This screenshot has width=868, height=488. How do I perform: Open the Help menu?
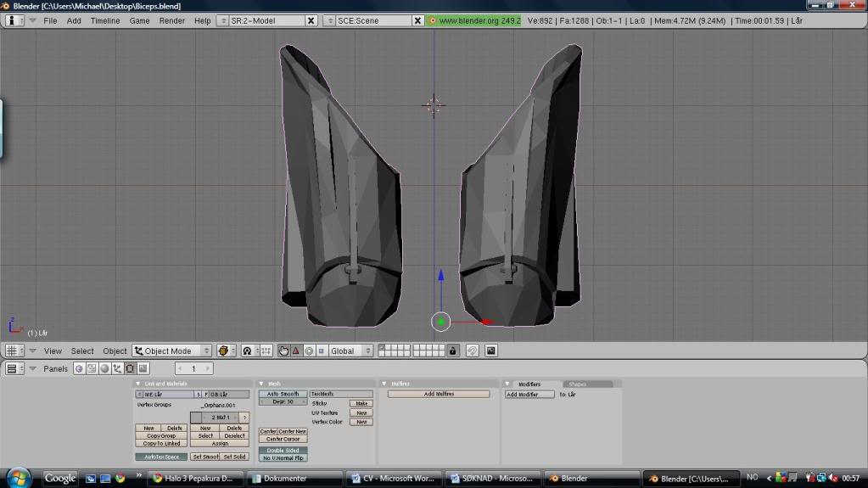pos(203,20)
